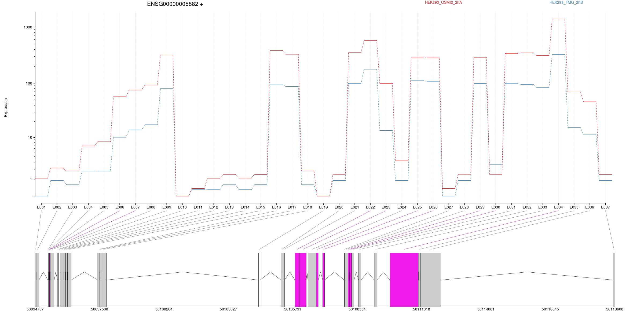Click exon label E001

pos(41,207)
